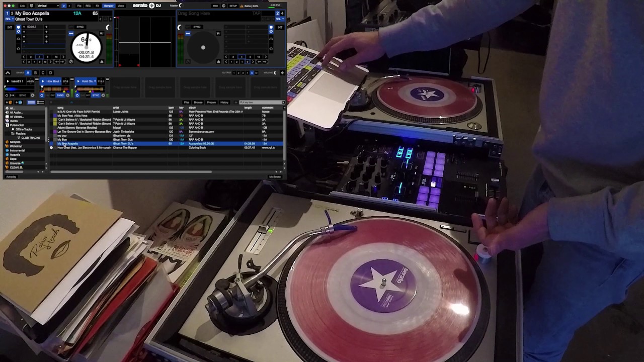Open the Prepare panel tab
Image resolution: width=644 pixels, height=362 pixels.
(211, 102)
